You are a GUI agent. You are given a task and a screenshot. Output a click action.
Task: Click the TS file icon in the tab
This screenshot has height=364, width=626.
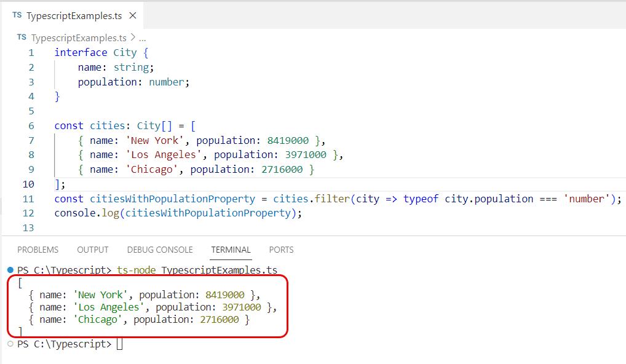click(x=17, y=15)
